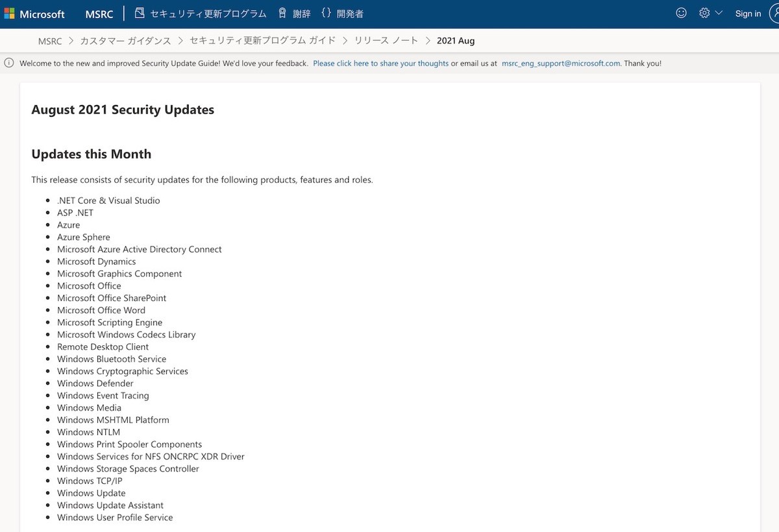The image size is (779, 532).
Task: Open the 開発者 menu item
Action: tap(351, 14)
